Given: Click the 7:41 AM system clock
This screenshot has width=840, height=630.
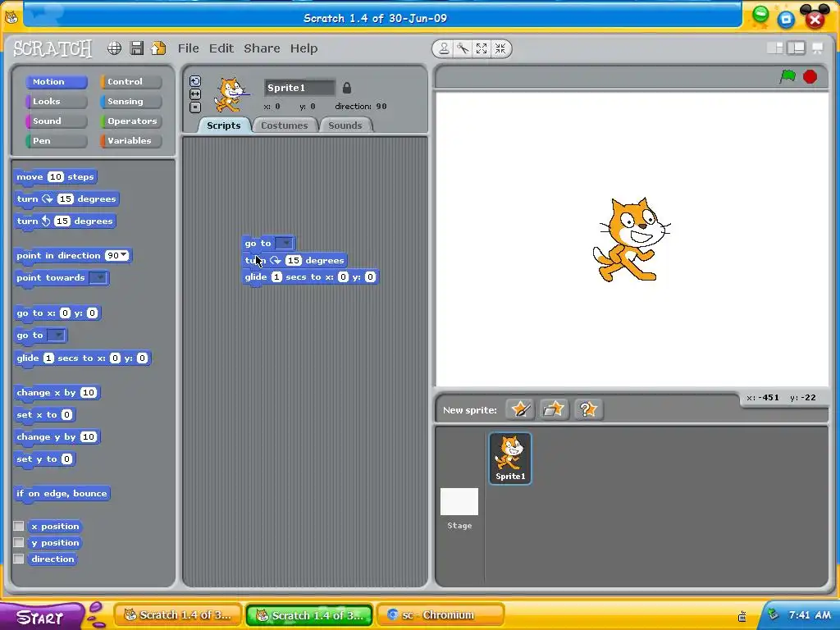Looking at the screenshot, I should [810, 615].
